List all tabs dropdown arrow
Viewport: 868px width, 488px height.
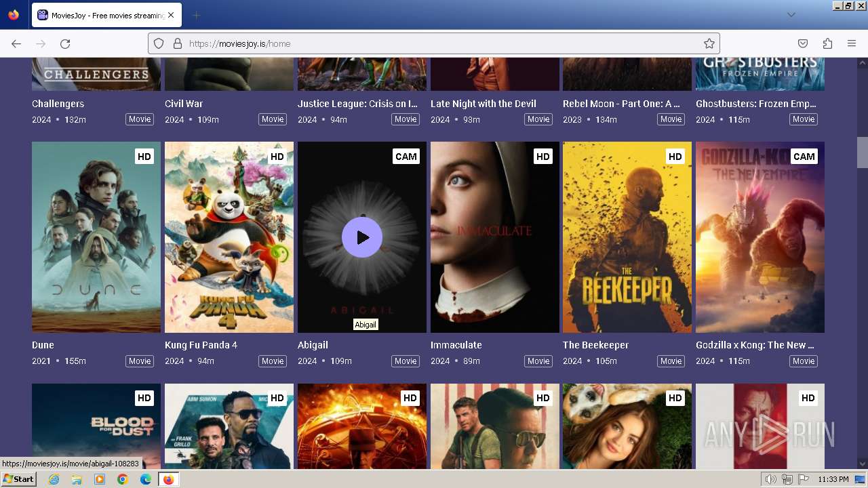click(x=791, y=15)
